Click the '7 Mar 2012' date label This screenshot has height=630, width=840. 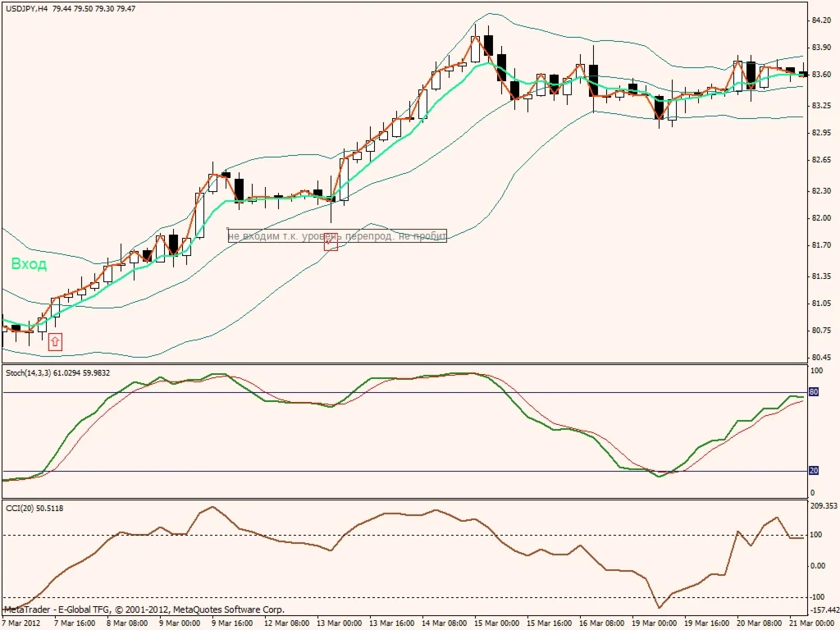pos(21,623)
